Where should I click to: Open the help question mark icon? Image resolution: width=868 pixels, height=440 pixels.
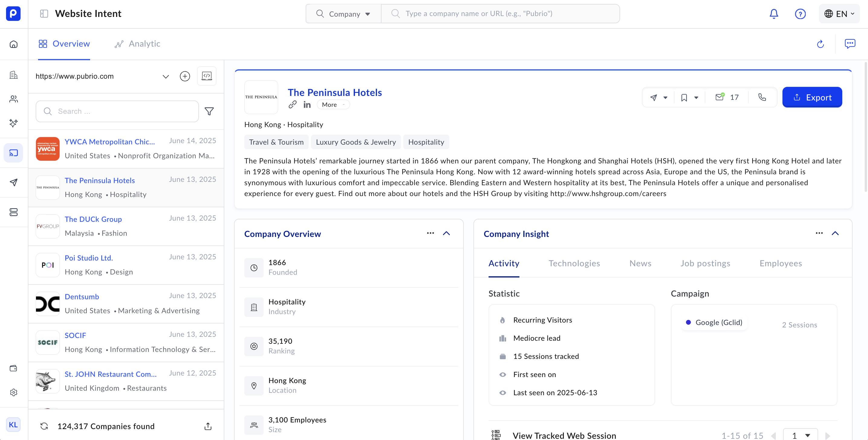point(800,14)
